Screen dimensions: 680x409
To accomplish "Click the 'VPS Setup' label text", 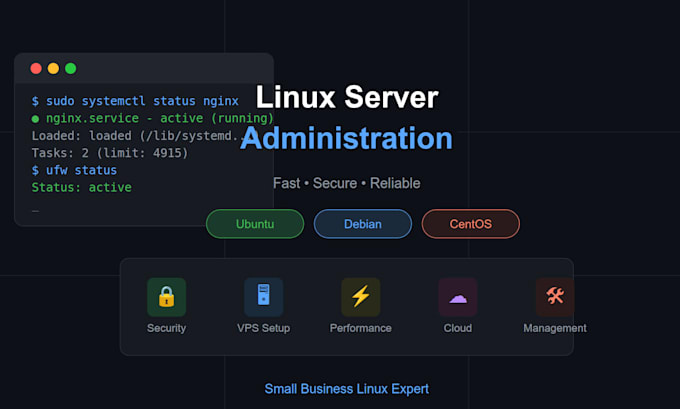I will pyautogui.click(x=264, y=328).
